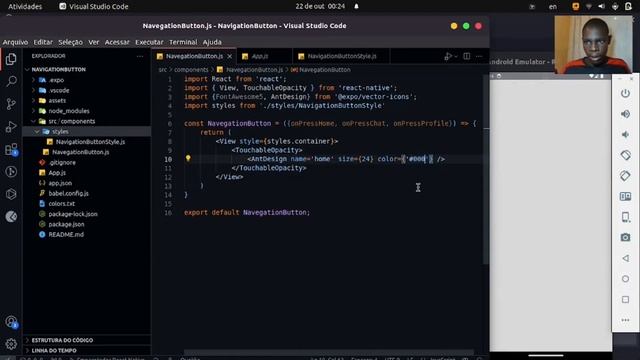640x360 pixels.
Task: Open the Seleção menu
Action: click(70, 42)
